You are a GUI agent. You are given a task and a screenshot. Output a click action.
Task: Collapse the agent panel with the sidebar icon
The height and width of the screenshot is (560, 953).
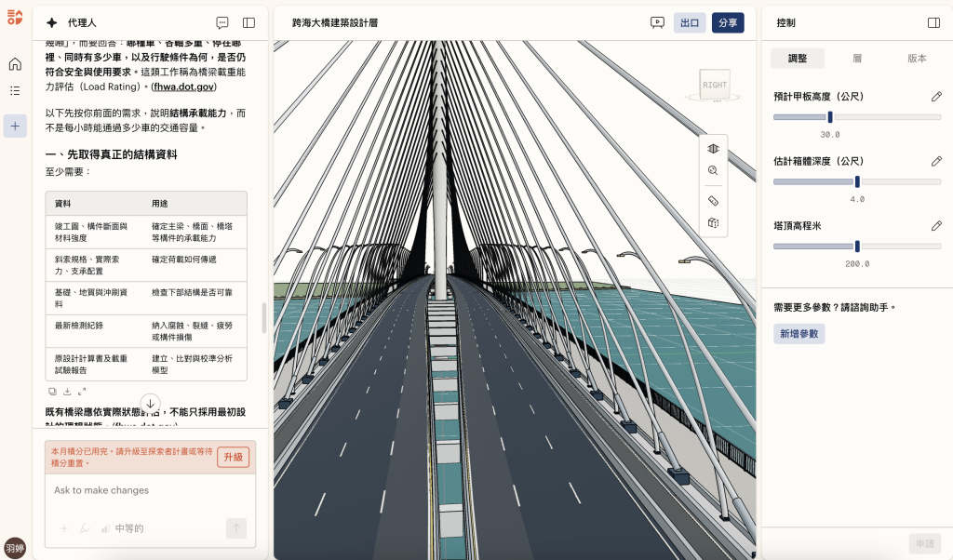point(248,22)
